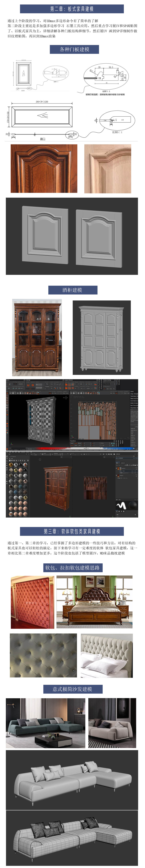This screenshot has height=868, width=145.
Task: Open the gray 3D arched door panels render
Action: tap(72, 236)
